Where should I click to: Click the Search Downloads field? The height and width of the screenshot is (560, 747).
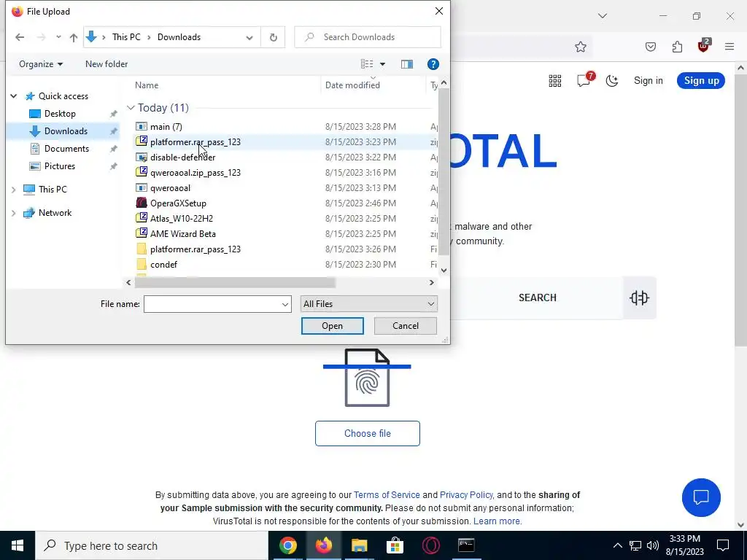368,37
